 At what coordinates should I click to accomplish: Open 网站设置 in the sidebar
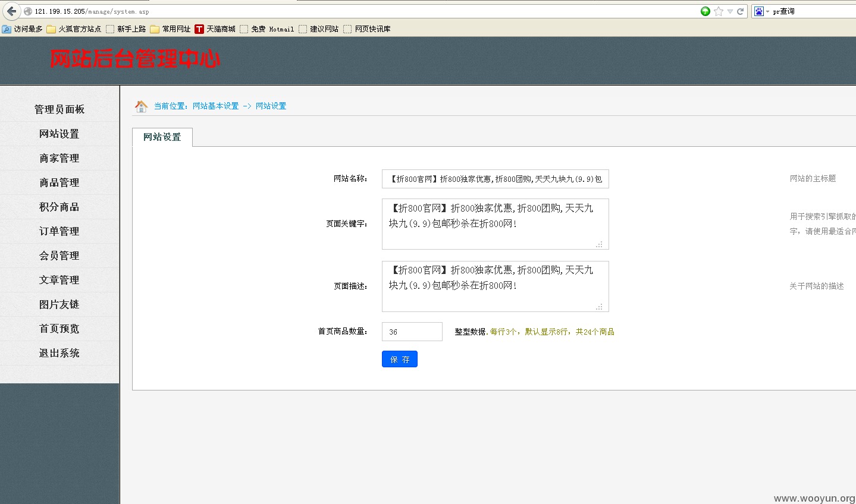[59, 134]
